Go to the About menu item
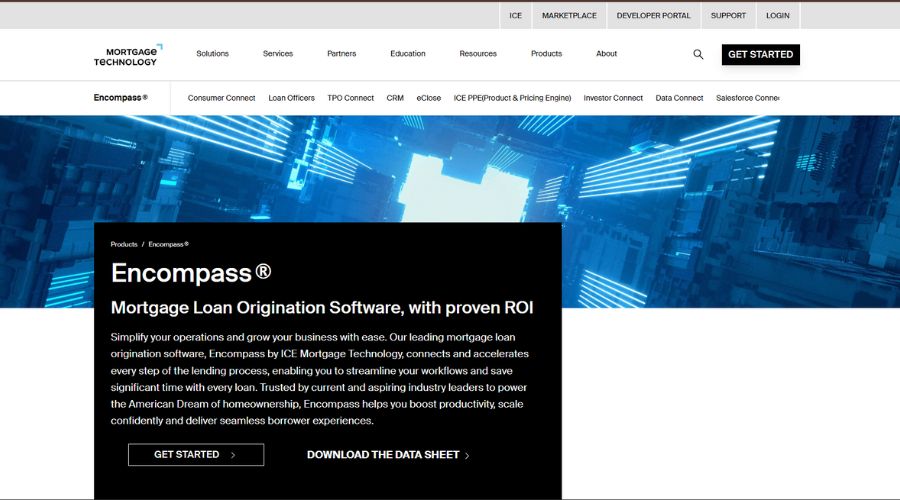900x500 pixels. click(606, 54)
